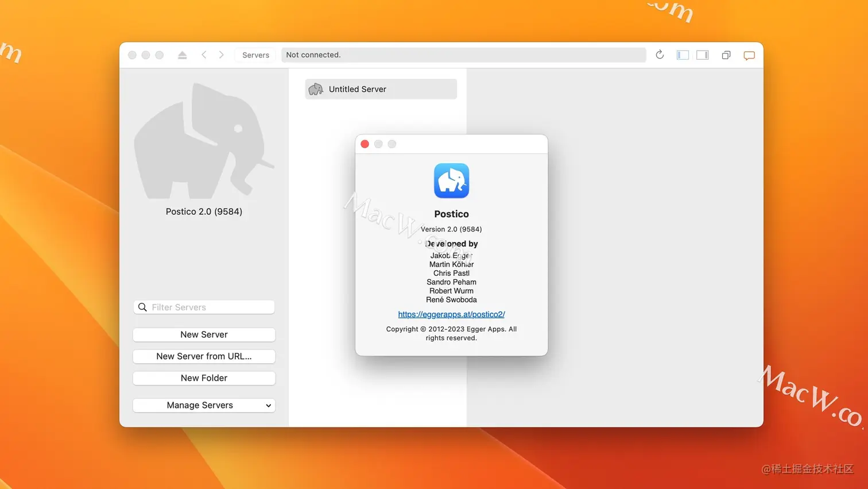Close the Postico About dialog
Viewport: 868px width, 489px height.
[x=365, y=144]
